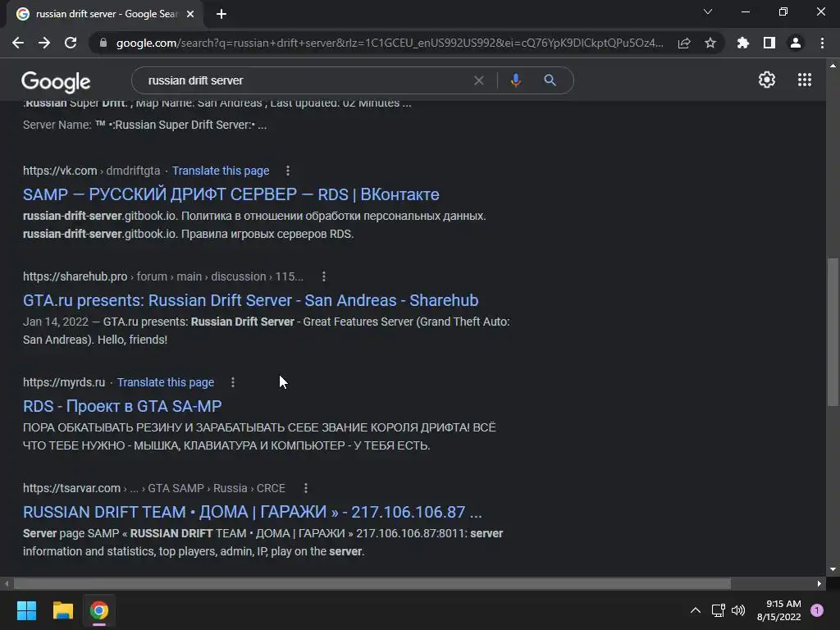The width and height of the screenshot is (840, 630).
Task: Open Chrome profile avatar menu
Action: pyautogui.click(x=796, y=43)
